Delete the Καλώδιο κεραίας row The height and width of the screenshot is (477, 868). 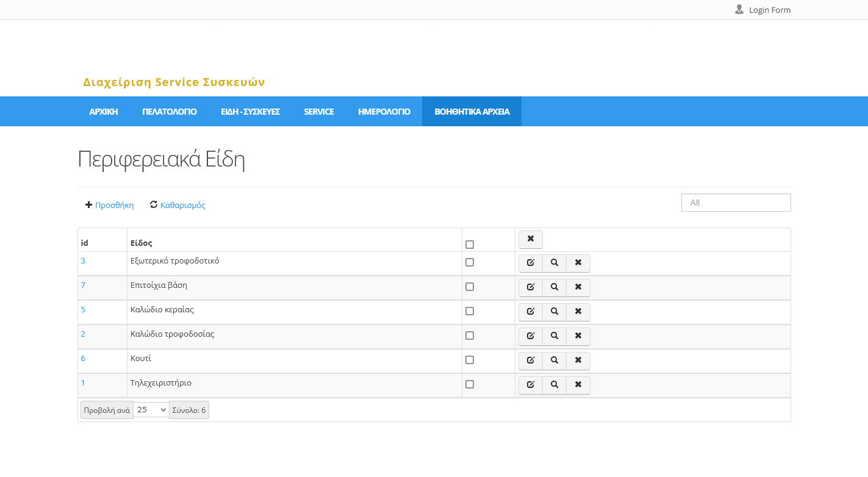click(578, 312)
